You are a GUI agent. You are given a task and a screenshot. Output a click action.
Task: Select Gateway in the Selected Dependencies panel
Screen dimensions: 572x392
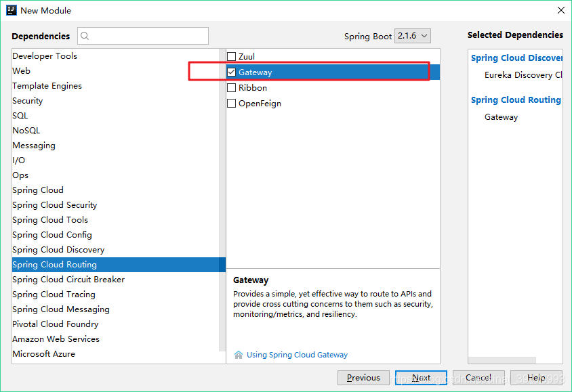(501, 117)
